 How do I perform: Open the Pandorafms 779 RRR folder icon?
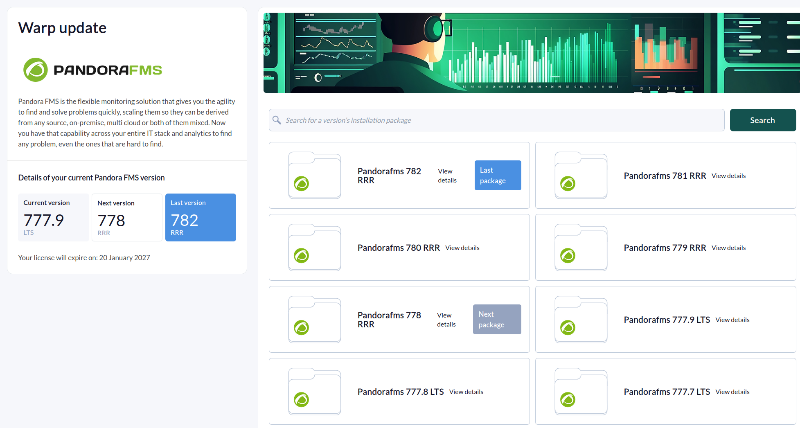point(581,247)
